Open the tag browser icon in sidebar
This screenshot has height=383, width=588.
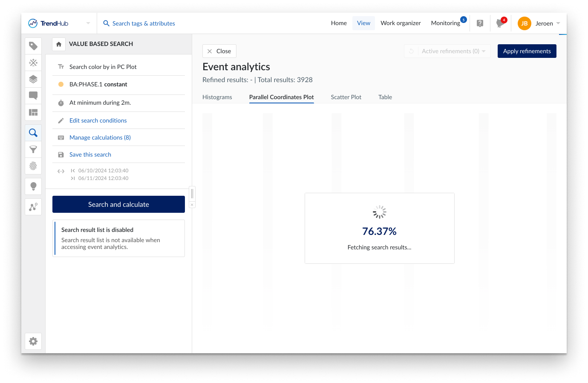point(33,46)
